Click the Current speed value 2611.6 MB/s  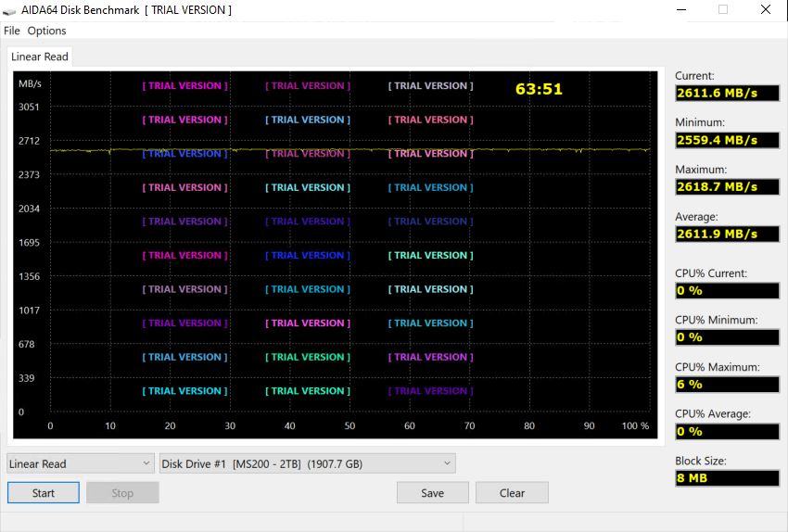click(727, 93)
